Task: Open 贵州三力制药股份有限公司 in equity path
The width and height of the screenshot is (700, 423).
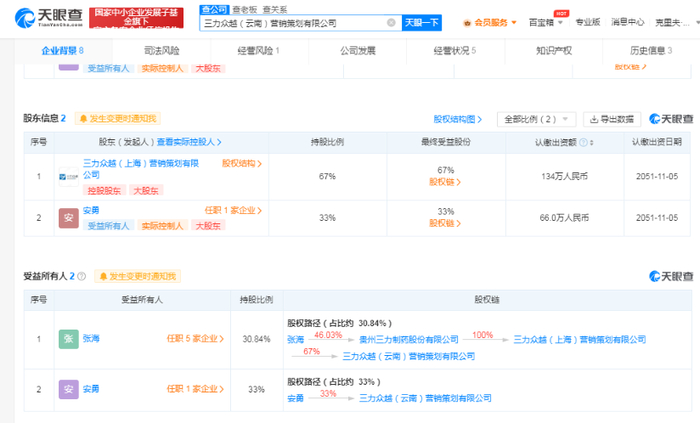Action: coord(409,340)
